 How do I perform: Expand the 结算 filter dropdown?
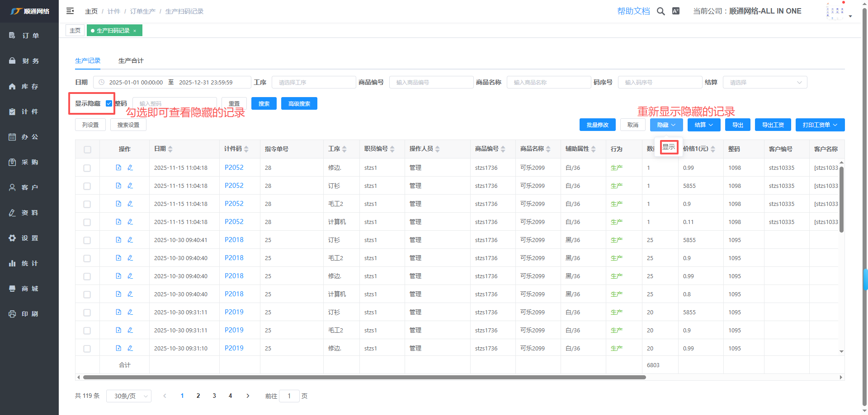pos(764,83)
